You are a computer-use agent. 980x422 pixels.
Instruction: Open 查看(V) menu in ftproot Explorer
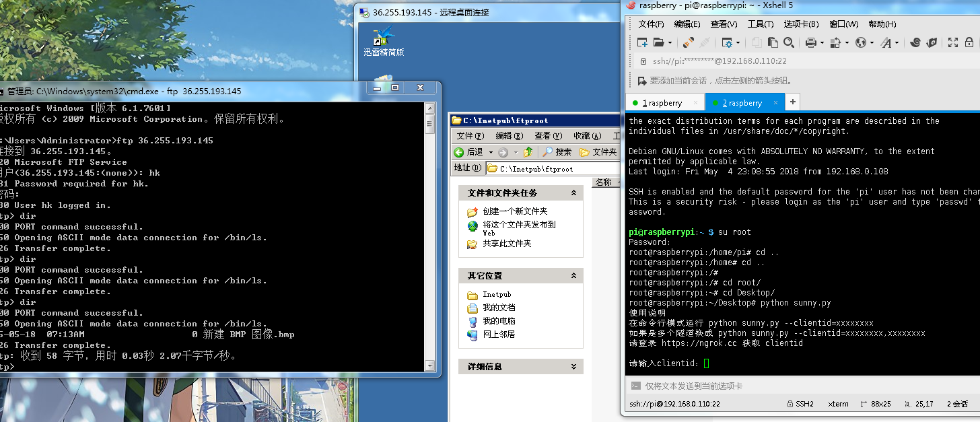549,136
